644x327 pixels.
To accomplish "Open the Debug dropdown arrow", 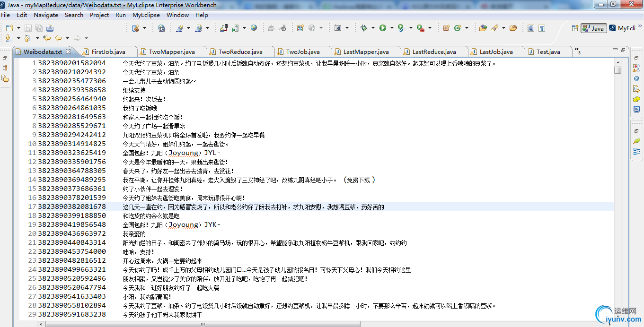I will pos(373,28).
